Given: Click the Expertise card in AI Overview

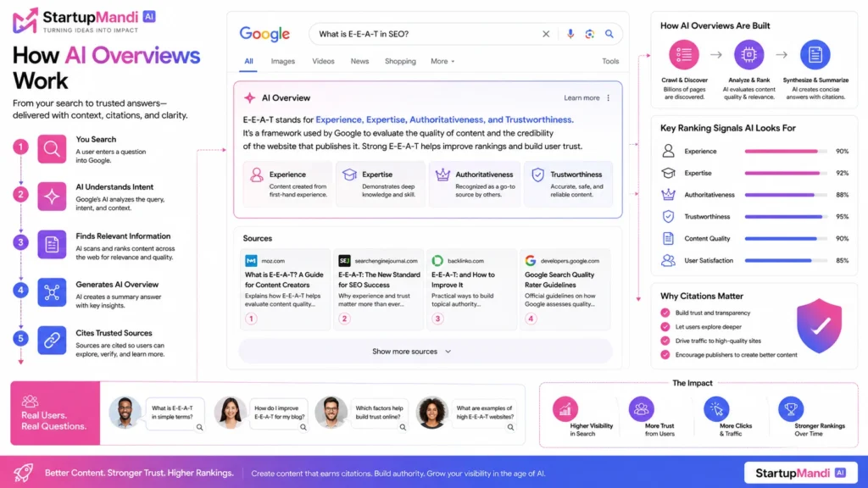Looking at the screenshot, I should [381, 184].
